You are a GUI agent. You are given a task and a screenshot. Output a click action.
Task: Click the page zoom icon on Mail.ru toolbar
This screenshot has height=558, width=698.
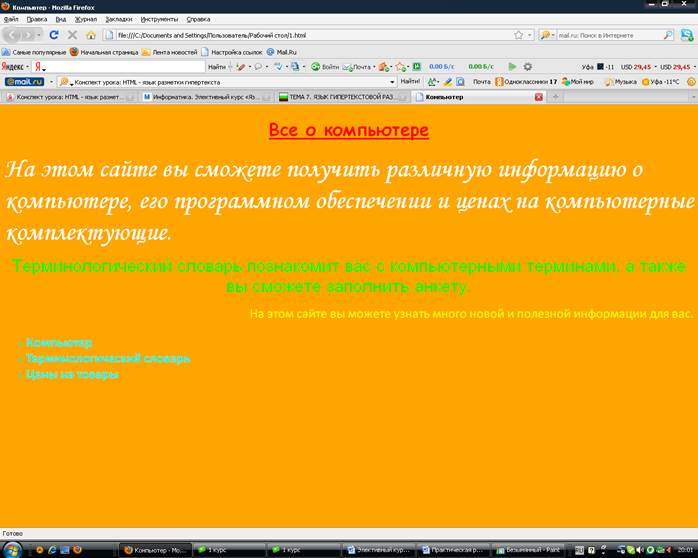click(460, 82)
